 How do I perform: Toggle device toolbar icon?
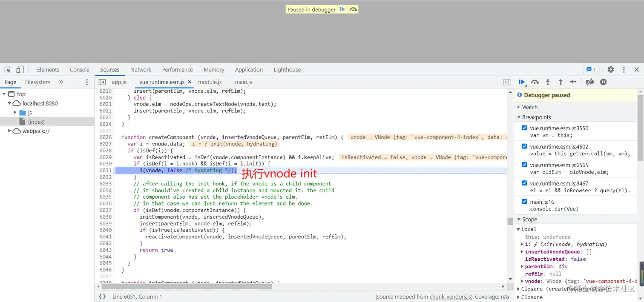(x=20, y=70)
